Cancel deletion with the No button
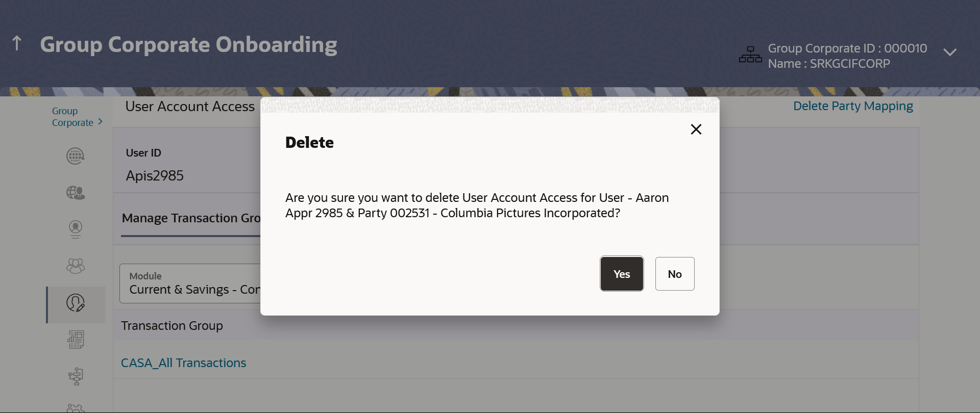Viewport: 980px width, 413px height. 675,274
